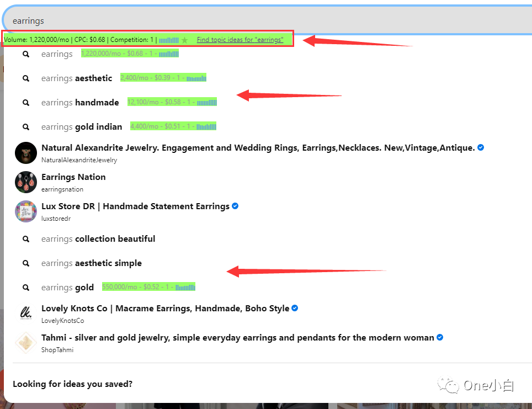Click the "LovelyKnotsCo" username text
532x409 pixels.
62,321
